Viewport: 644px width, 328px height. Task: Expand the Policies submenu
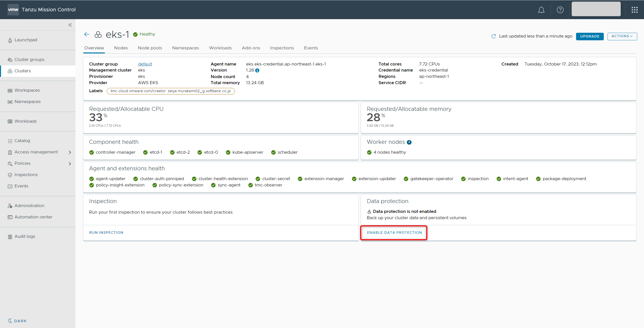click(70, 163)
